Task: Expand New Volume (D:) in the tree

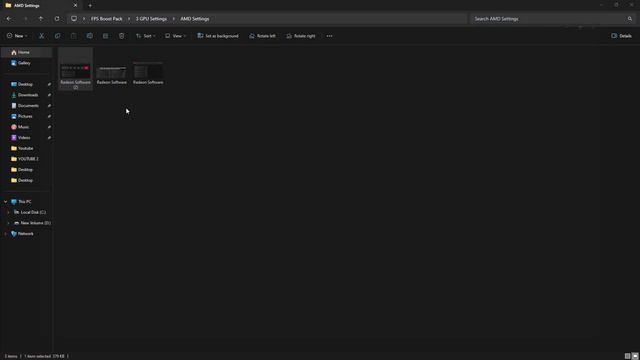Action: coord(9,223)
